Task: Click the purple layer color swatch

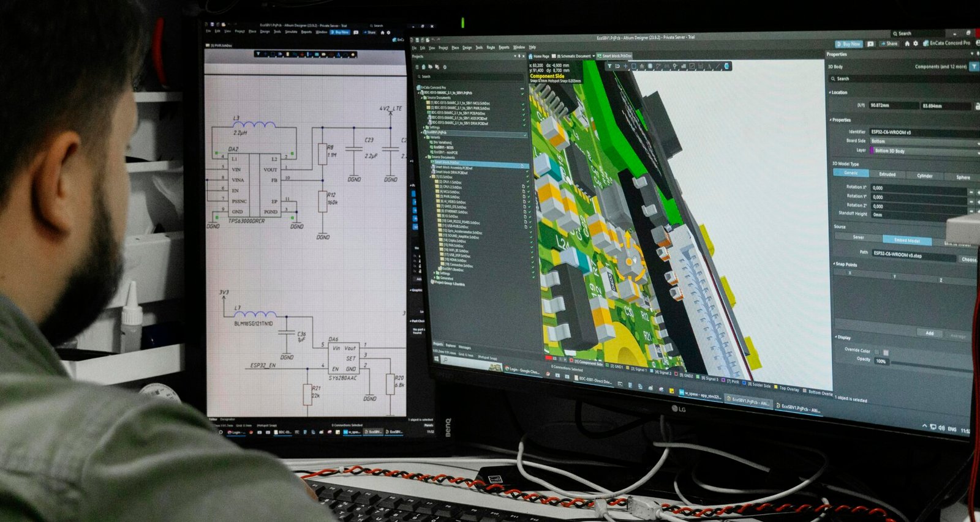Action: pos(872,151)
